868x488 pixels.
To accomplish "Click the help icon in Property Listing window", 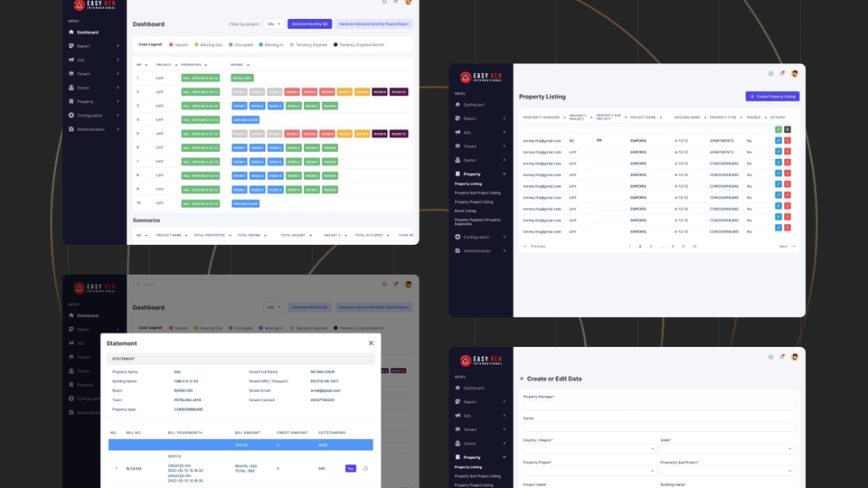I will tap(770, 73).
